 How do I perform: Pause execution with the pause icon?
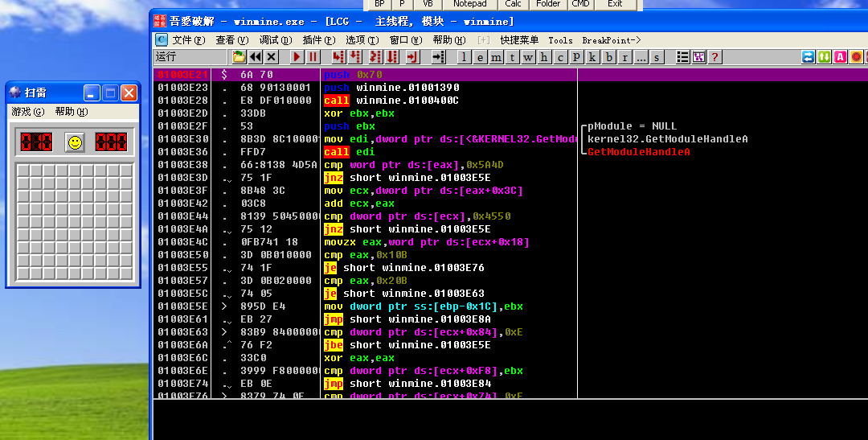(313, 56)
